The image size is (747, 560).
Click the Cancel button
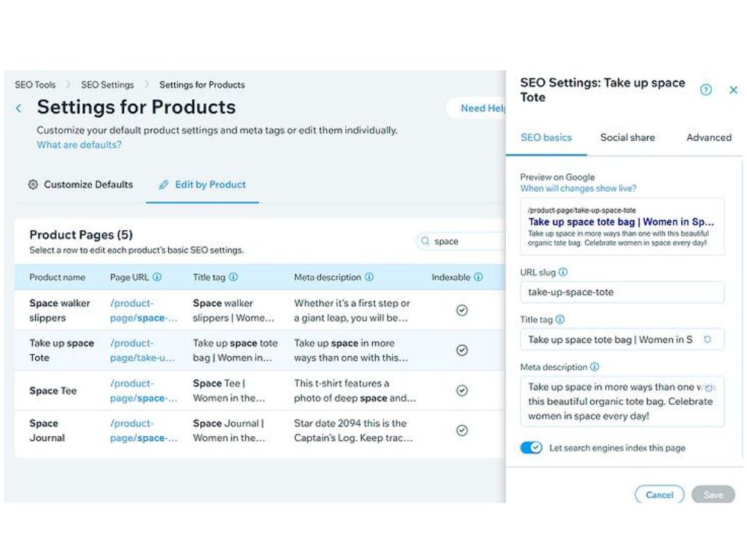coord(660,495)
